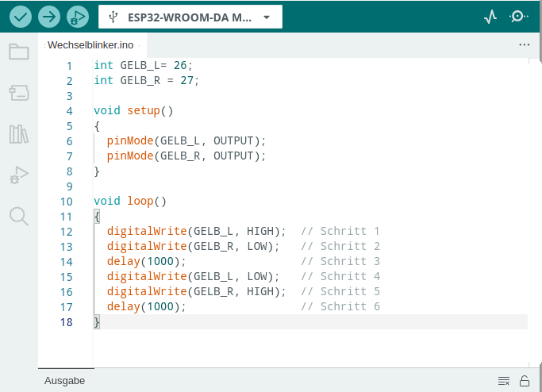Image resolution: width=542 pixels, height=392 pixels.
Task: Open the editor tab overflow menu
Action: (x=524, y=45)
